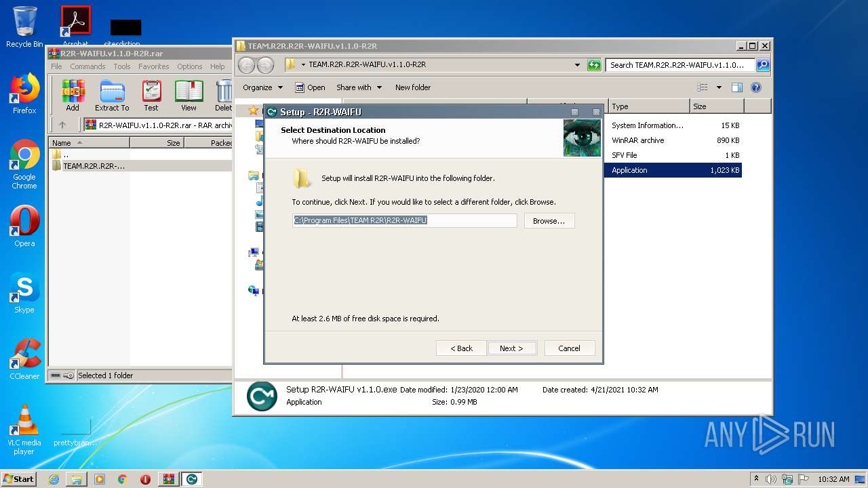
Task: Select the Google Chrome desktop shortcut
Action: 24,164
